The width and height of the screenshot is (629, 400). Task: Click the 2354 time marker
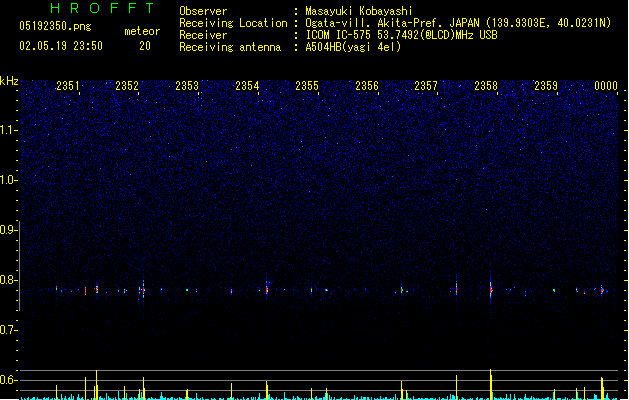point(247,86)
